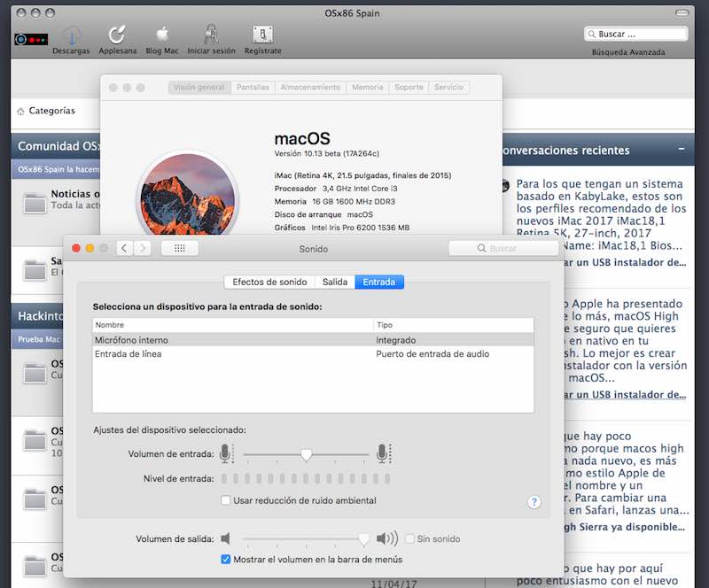This screenshot has height=588, width=709.
Task: Click the OSx86 Spain logo in the toolbar
Action: pyautogui.click(x=31, y=39)
